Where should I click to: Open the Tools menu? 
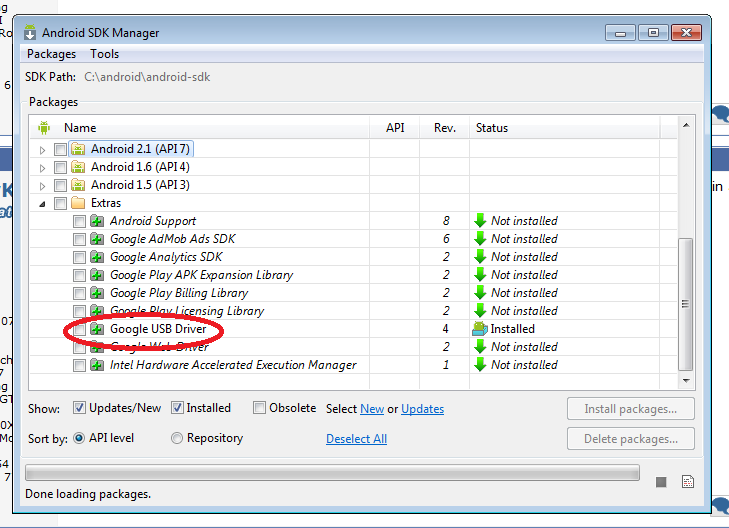pyautogui.click(x=105, y=54)
